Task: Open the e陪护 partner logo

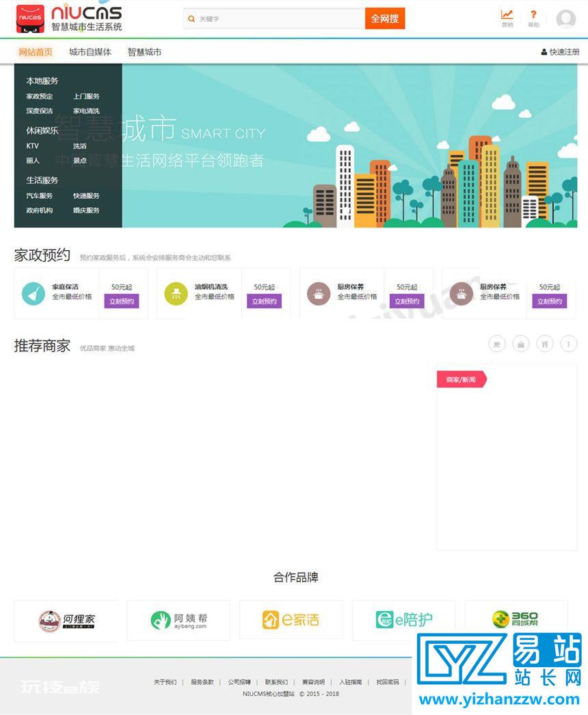Action: [x=403, y=619]
